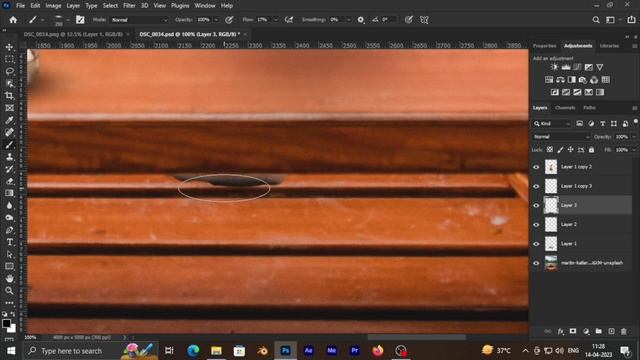
Task: Select the Zoom tool in toolbar
Action: pyautogui.click(x=9, y=291)
